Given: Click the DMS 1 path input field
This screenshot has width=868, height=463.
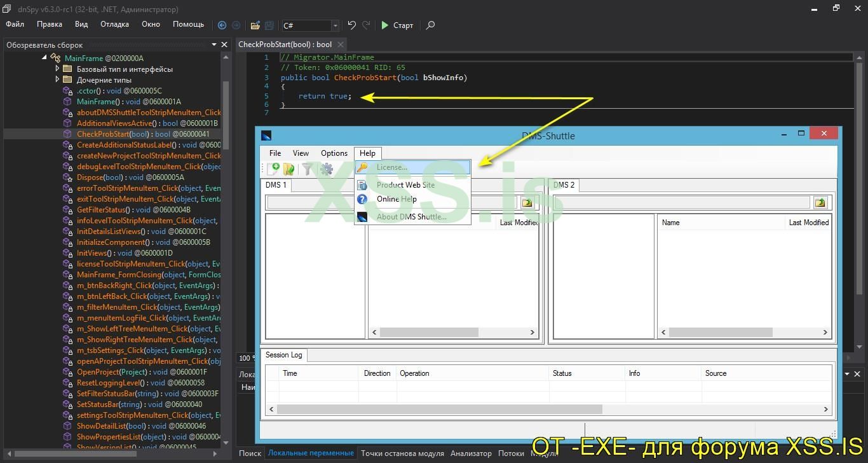Looking at the screenshot, I should 310,203.
